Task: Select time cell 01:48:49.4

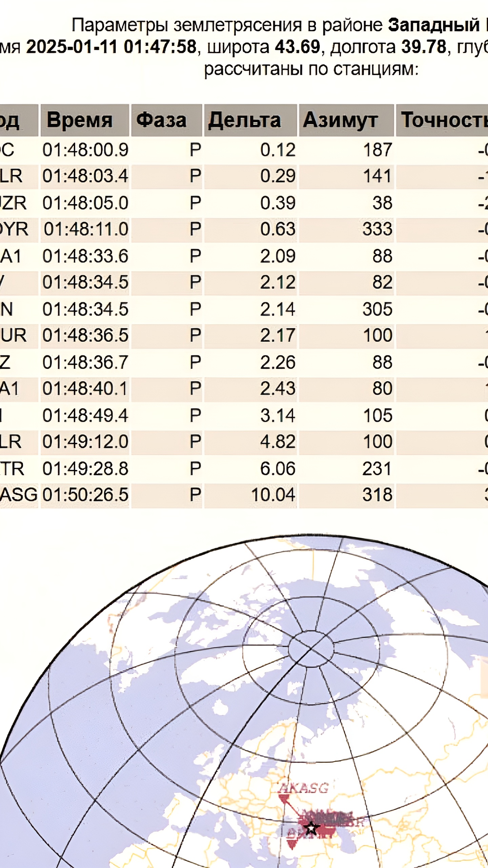Action: 85,415
